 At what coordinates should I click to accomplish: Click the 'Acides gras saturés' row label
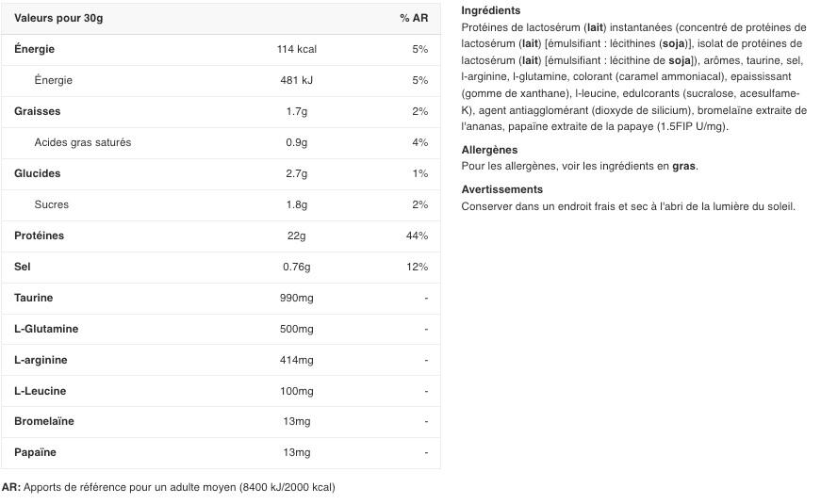pos(83,142)
